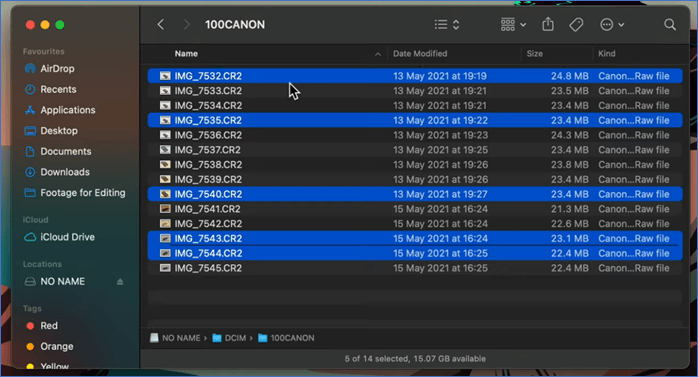Select file IMG_7533.CR2
The width and height of the screenshot is (698, 377).
tap(415, 91)
